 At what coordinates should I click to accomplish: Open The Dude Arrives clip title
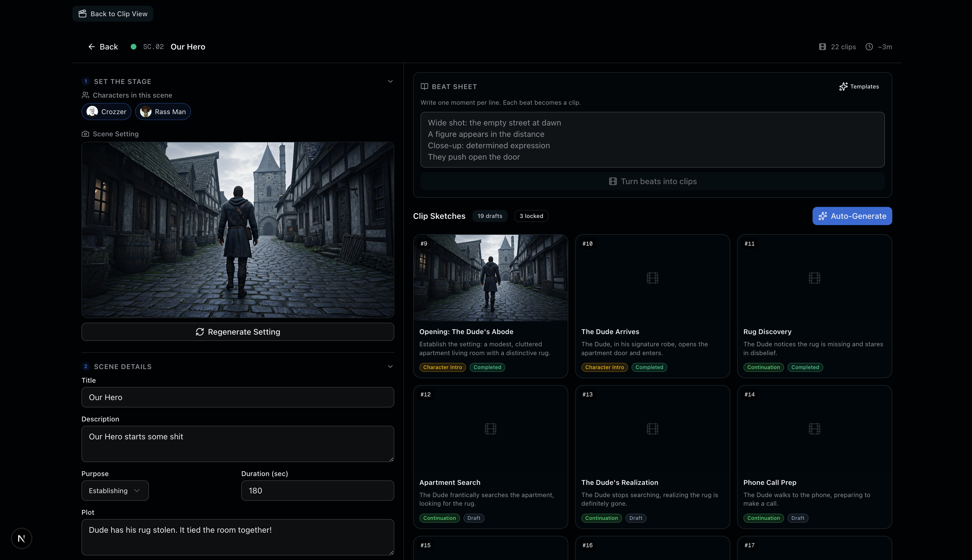tap(610, 332)
